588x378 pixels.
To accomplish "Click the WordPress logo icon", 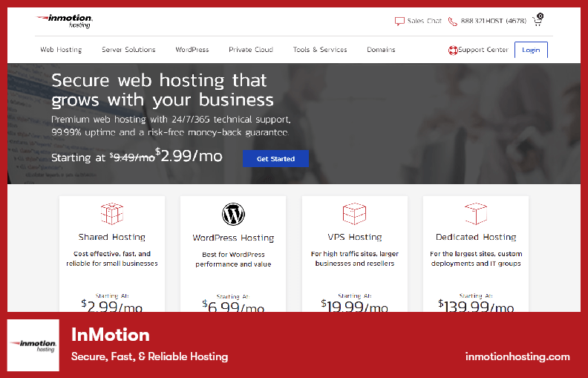I will pos(233,214).
